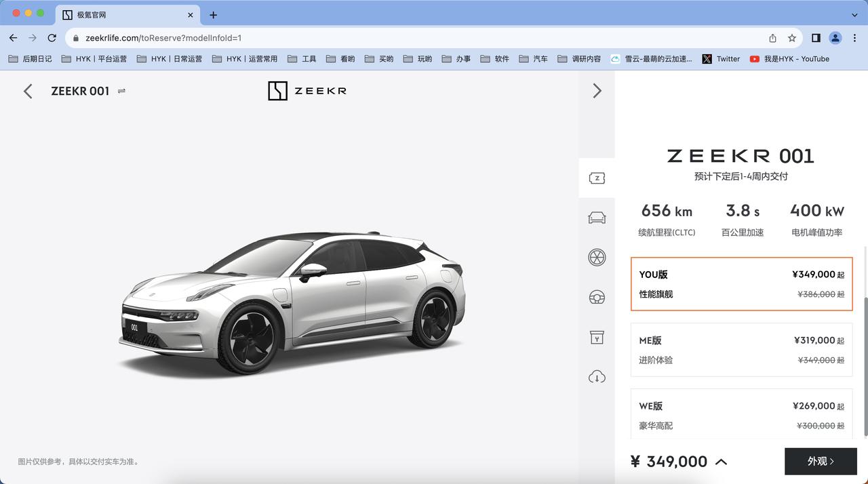Open 买哟 bookmark folder
Image resolution: width=868 pixels, height=484 pixels.
[379, 59]
